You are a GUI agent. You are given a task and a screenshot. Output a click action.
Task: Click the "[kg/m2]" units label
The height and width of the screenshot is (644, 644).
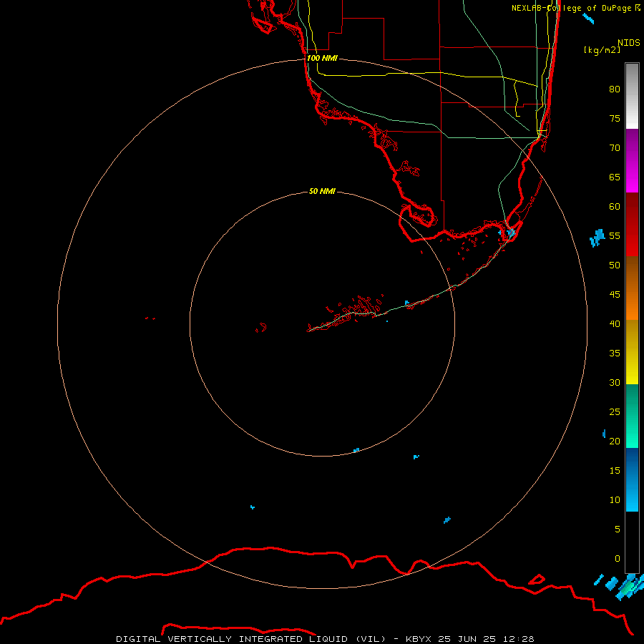[x=602, y=49]
